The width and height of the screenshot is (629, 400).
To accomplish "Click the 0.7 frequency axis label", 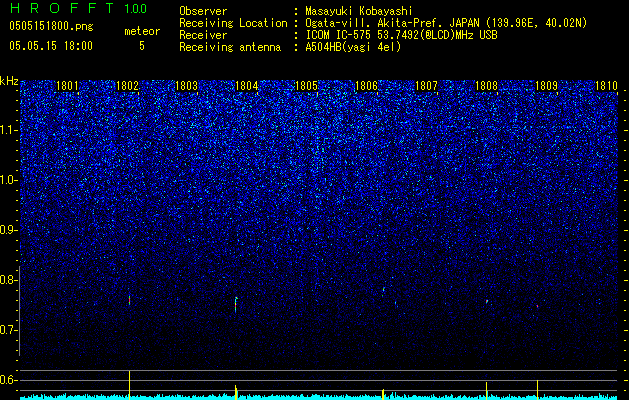I will pos(8,330).
